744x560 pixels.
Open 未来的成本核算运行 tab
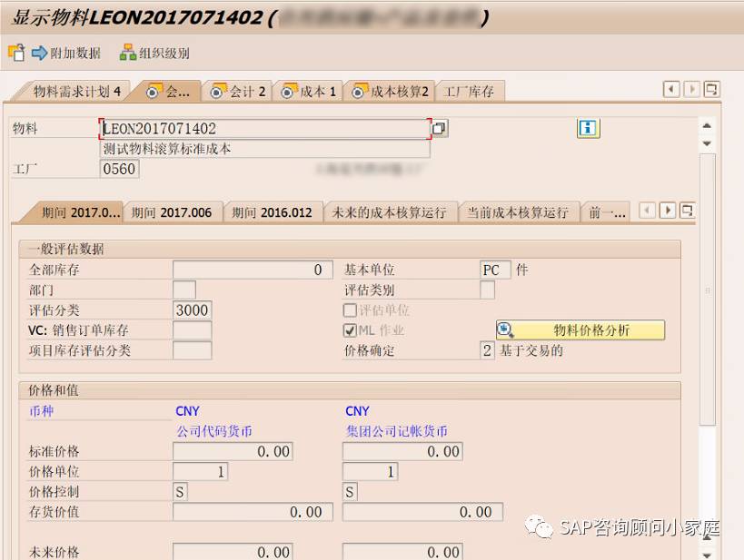pyautogui.click(x=389, y=212)
